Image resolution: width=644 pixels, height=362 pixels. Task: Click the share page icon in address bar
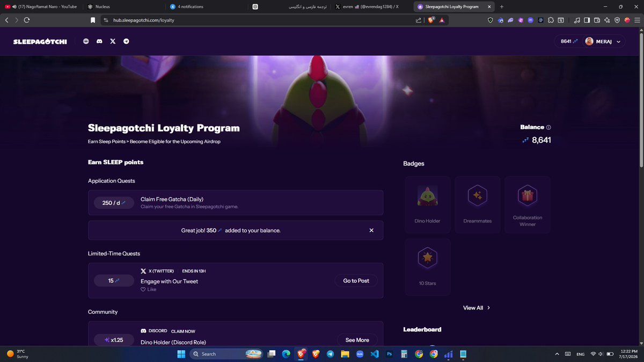tap(419, 20)
